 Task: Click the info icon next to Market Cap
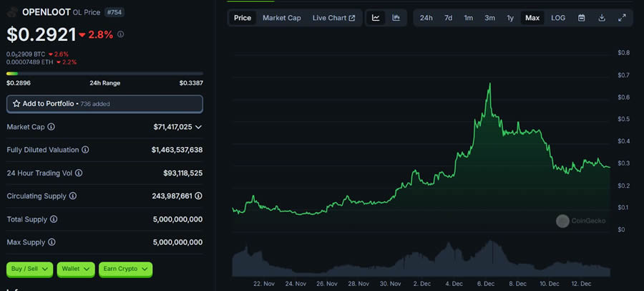pyautogui.click(x=51, y=127)
